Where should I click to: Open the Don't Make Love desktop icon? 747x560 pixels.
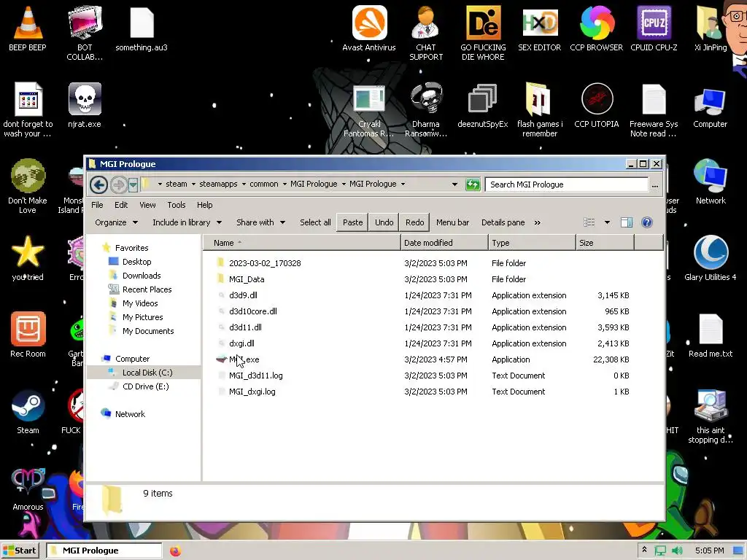[x=28, y=186]
